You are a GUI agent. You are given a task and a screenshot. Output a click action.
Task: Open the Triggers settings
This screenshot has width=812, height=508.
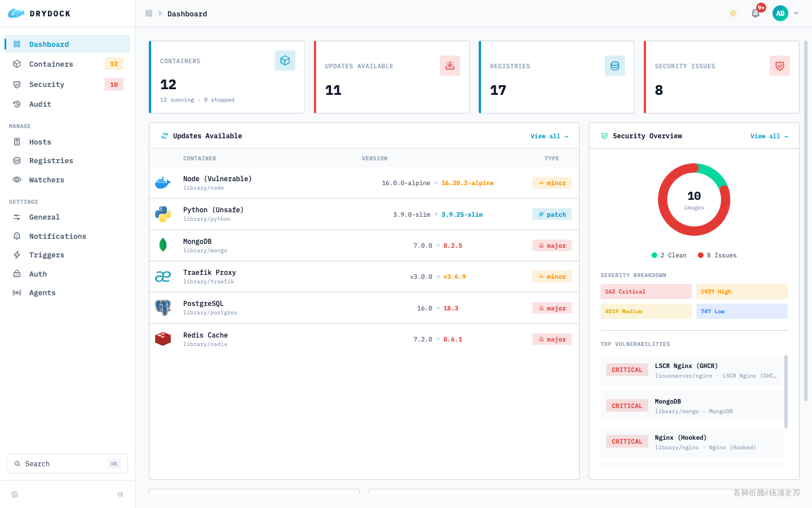68,255
